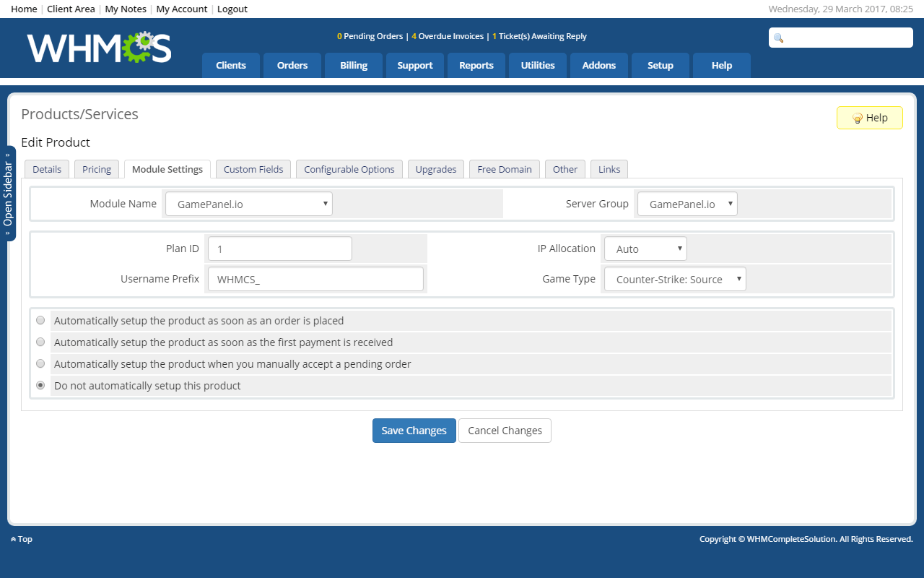Open the Overdue Invoices link
Screen dimensions: 924x578
[448, 36]
